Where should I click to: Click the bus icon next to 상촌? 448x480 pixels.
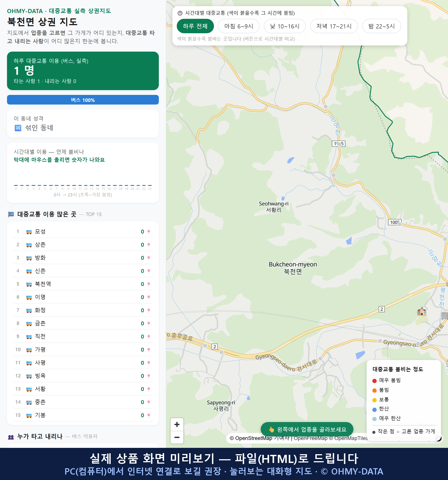(29, 245)
